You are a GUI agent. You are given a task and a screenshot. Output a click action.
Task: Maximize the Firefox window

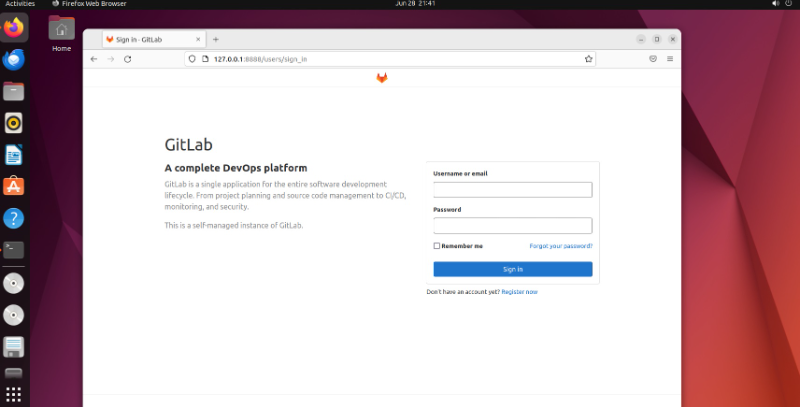point(657,39)
